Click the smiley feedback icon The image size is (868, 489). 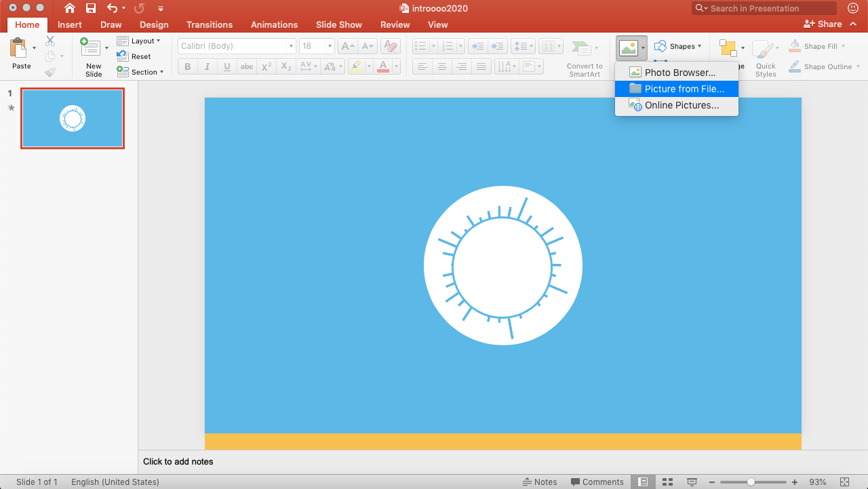coord(852,8)
